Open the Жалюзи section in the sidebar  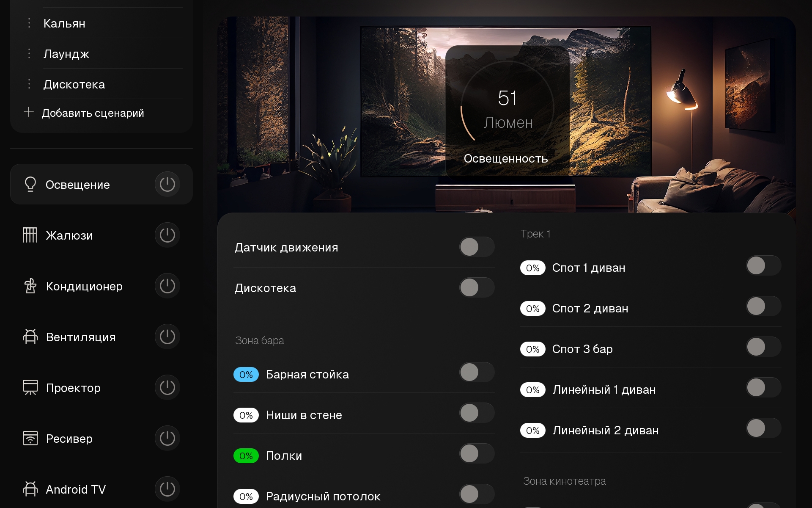69,235
